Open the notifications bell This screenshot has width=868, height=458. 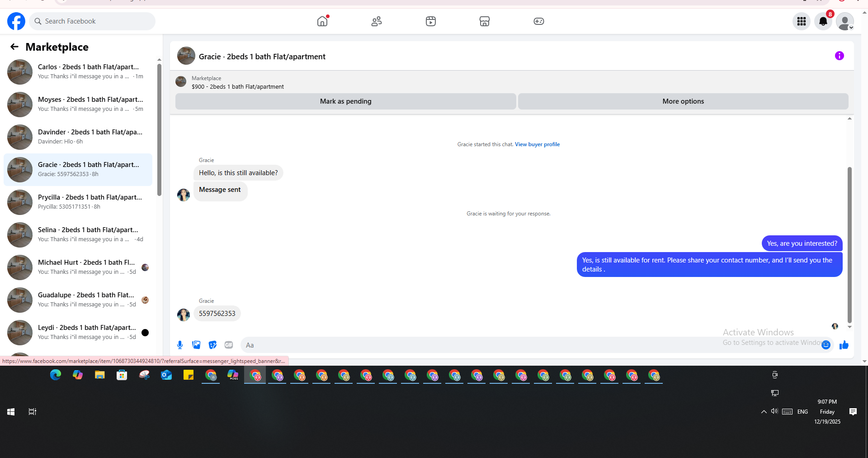pos(823,21)
